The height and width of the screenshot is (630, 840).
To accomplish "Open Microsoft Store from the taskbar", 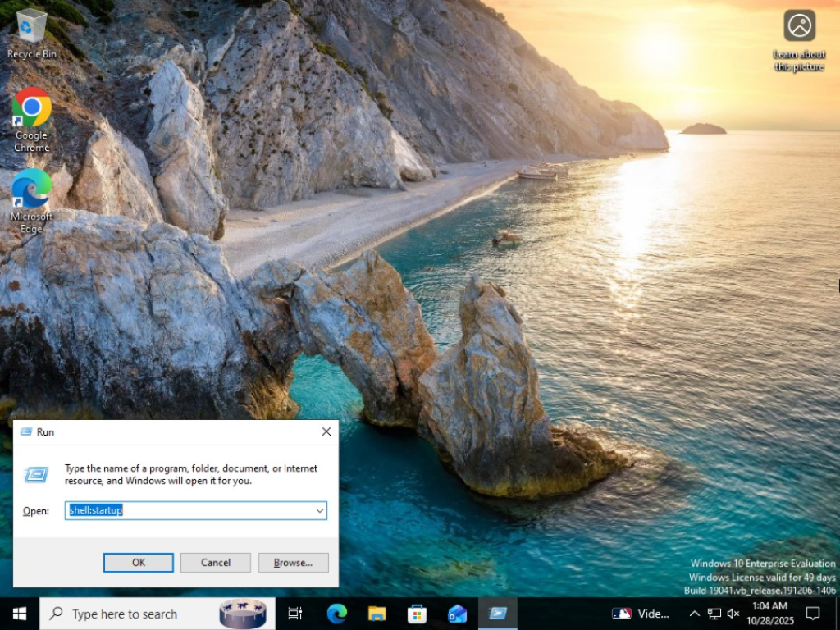I will (x=417, y=614).
